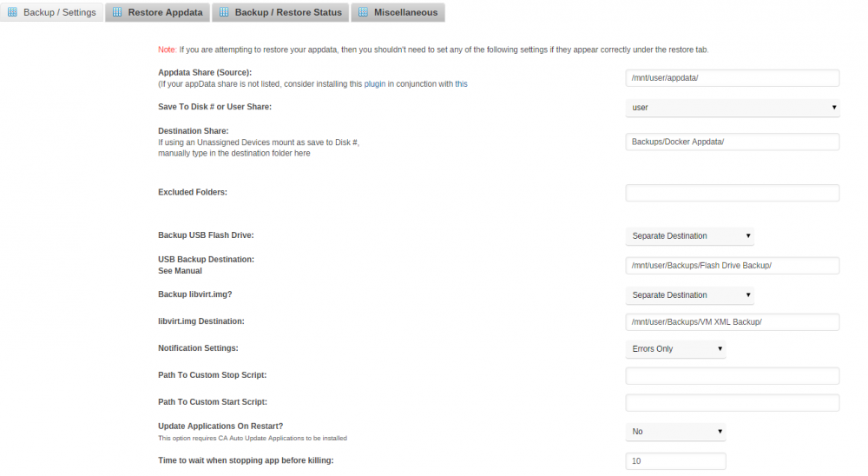Focus the Path To Custom Stop Script field
This screenshot has height=476, width=868.
pyautogui.click(x=733, y=376)
